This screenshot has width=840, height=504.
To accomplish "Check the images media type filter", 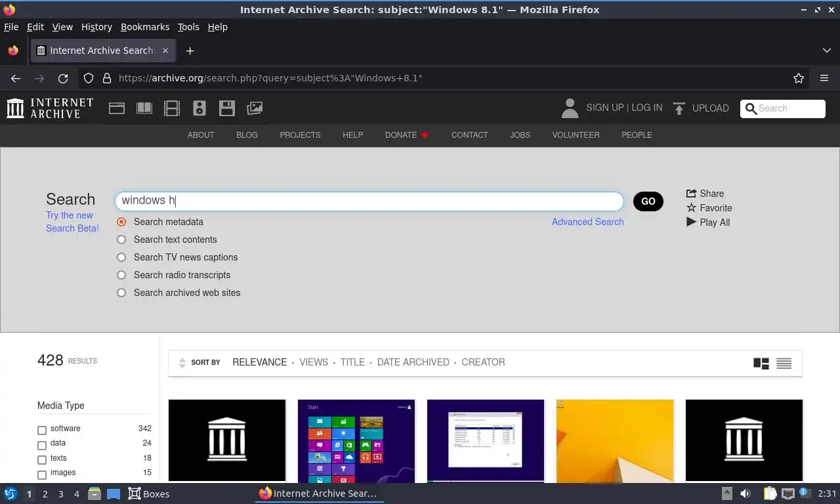I will (x=42, y=474).
